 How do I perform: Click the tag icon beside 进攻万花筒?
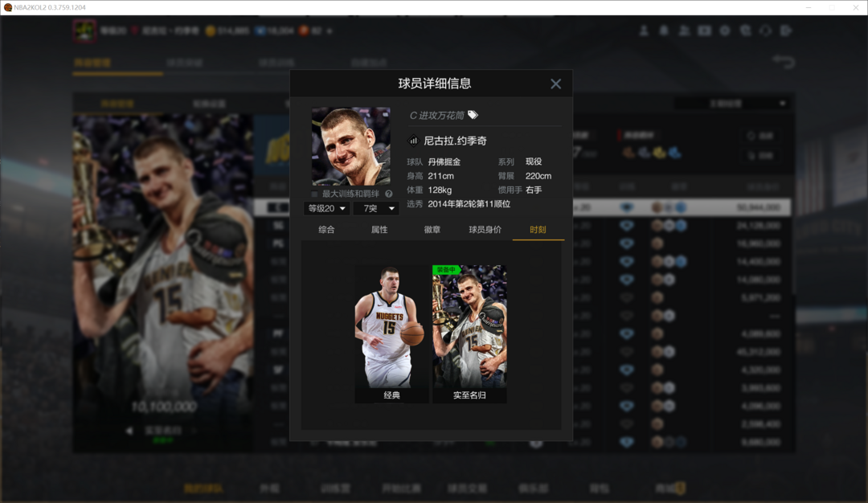click(473, 115)
